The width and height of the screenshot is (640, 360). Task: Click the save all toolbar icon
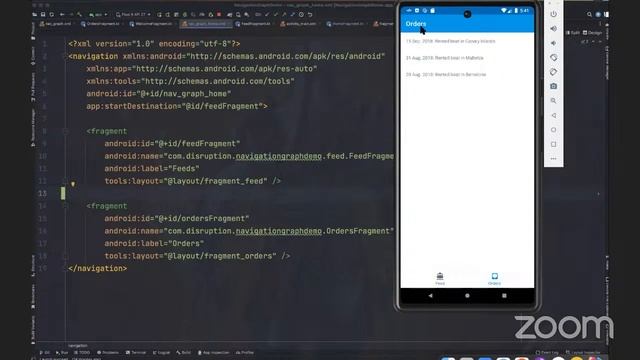43,14
